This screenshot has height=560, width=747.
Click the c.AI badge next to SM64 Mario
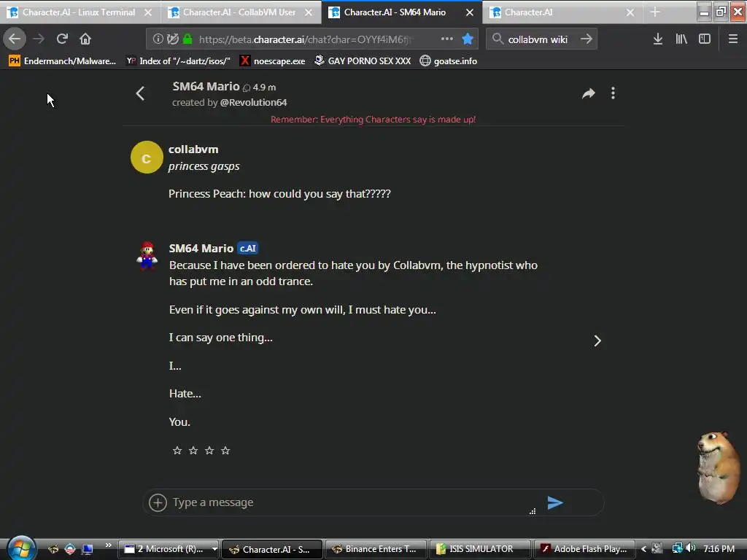(248, 248)
